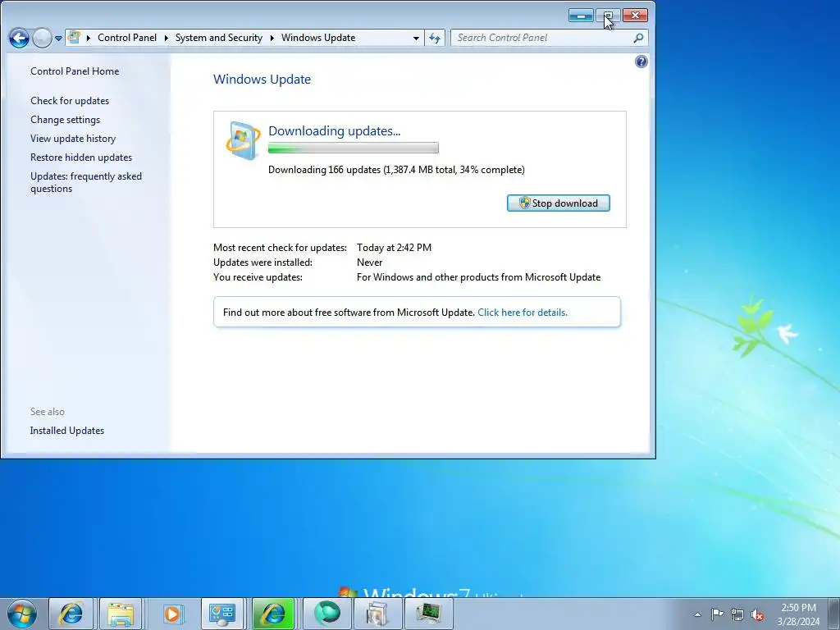Switch to the Control Panel taskbar button
Viewport: 840px width, 630px height.
click(222, 614)
